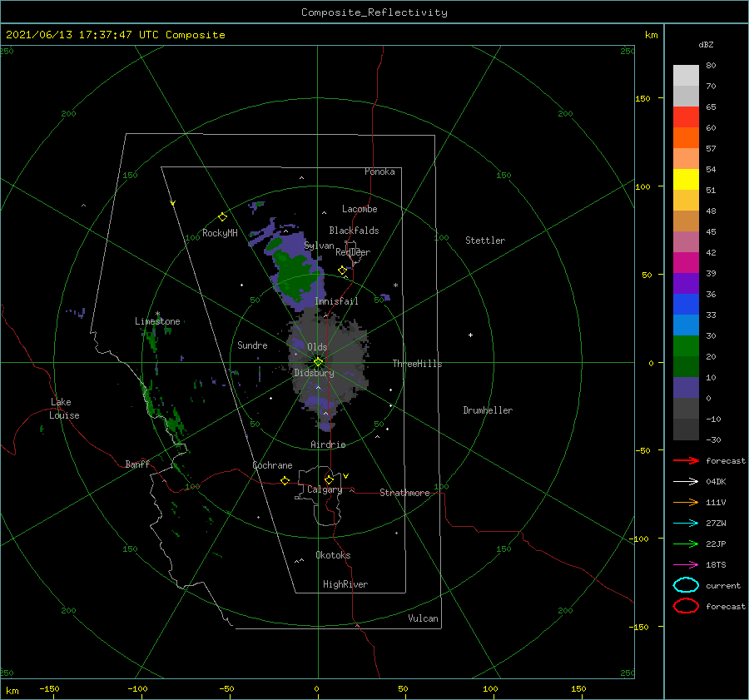Image resolution: width=749 pixels, height=700 pixels.
Task: Click the Drumheller city label
Action: coord(488,410)
